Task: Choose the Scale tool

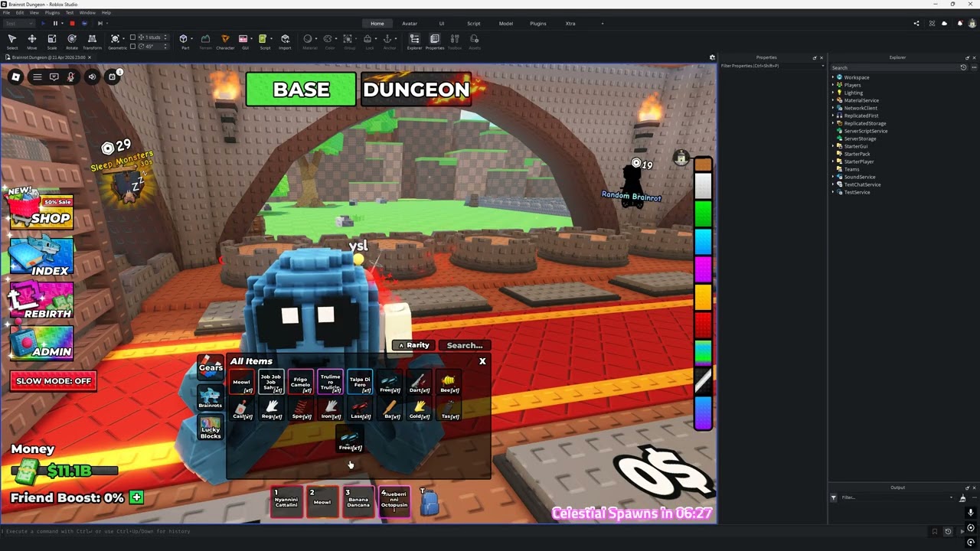Action: tap(52, 41)
